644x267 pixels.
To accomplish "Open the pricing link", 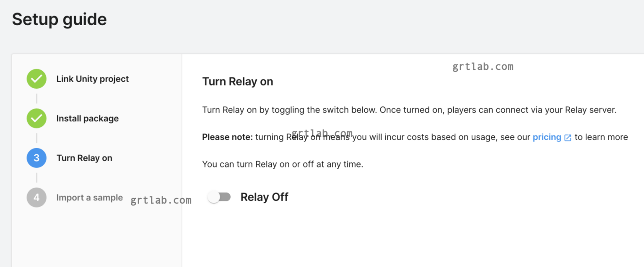I will (547, 137).
